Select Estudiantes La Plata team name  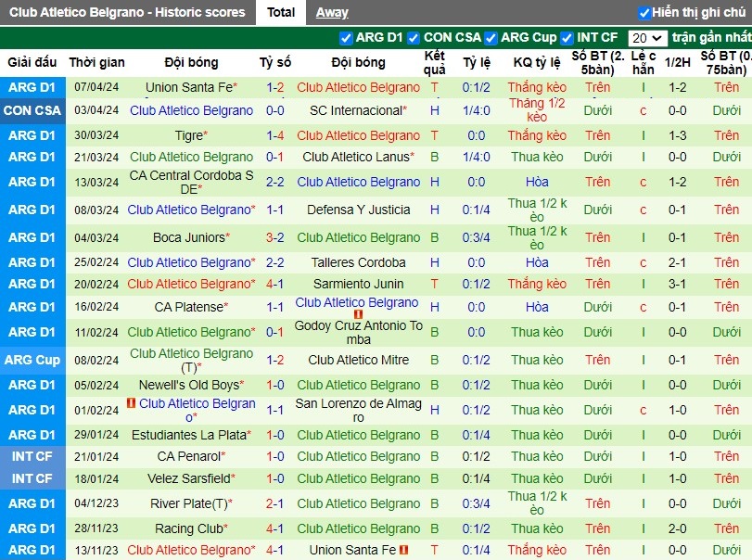[x=191, y=435]
